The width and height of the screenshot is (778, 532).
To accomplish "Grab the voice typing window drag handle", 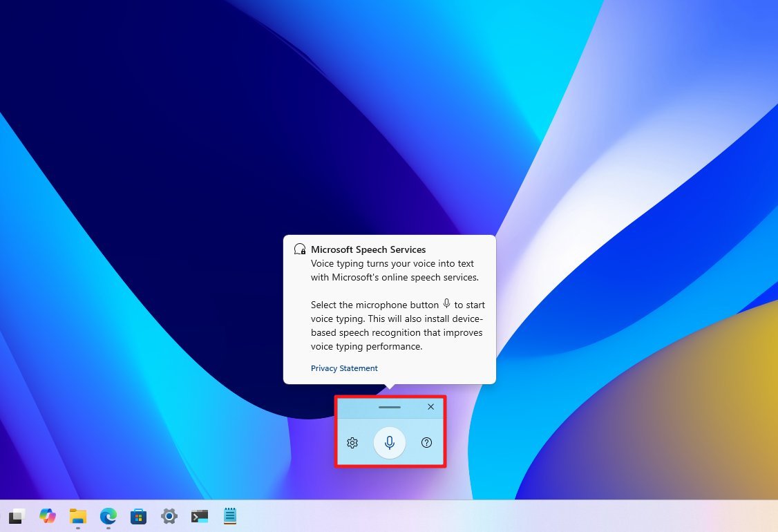I will [390, 407].
